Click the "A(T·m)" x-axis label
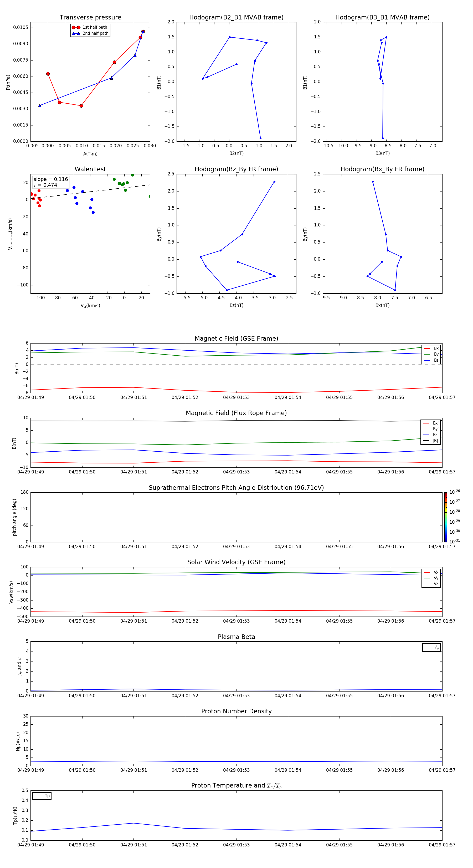The height and width of the screenshot is (868, 473). pyautogui.click(x=90, y=154)
